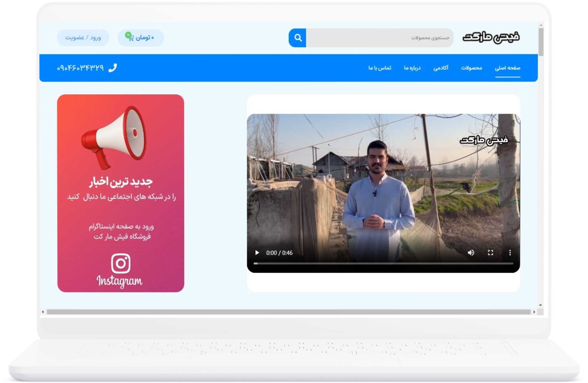
Task: Click the ۰ تومان cart total button
Action: tap(145, 38)
